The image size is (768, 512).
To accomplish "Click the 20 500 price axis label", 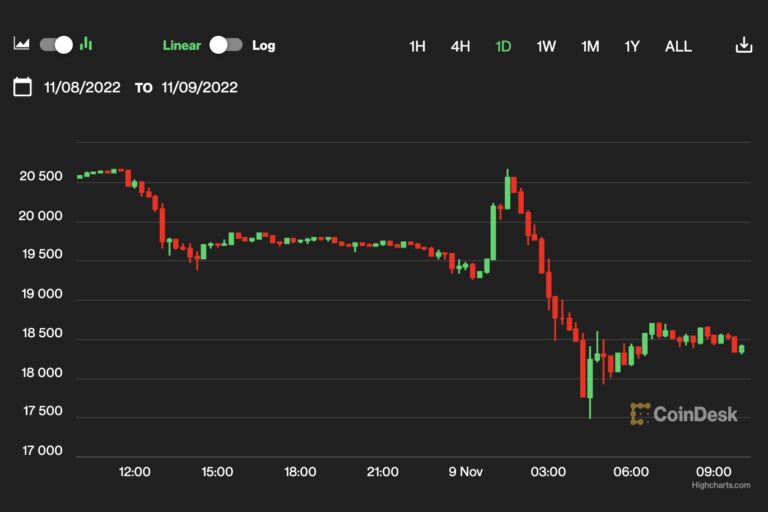I will 41,176.
